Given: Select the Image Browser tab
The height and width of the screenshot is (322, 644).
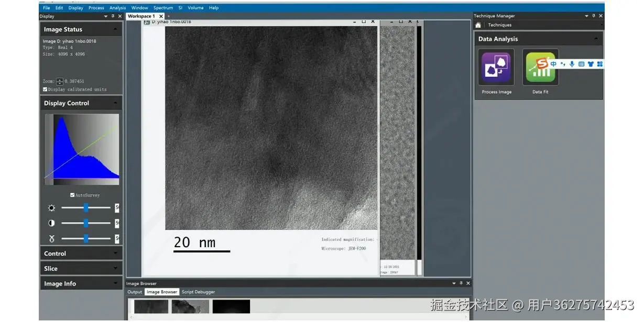Looking at the screenshot, I should pos(162,292).
